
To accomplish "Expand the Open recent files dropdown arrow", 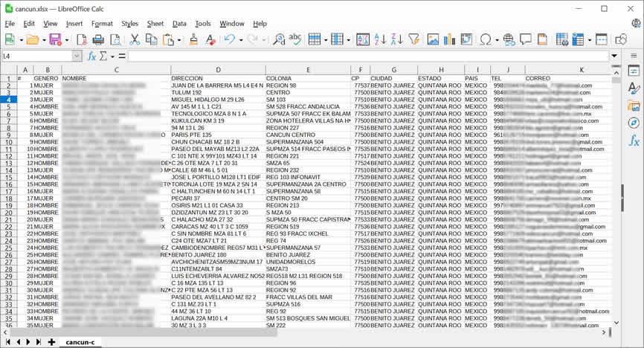I will pyautogui.click(x=44, y=40).
